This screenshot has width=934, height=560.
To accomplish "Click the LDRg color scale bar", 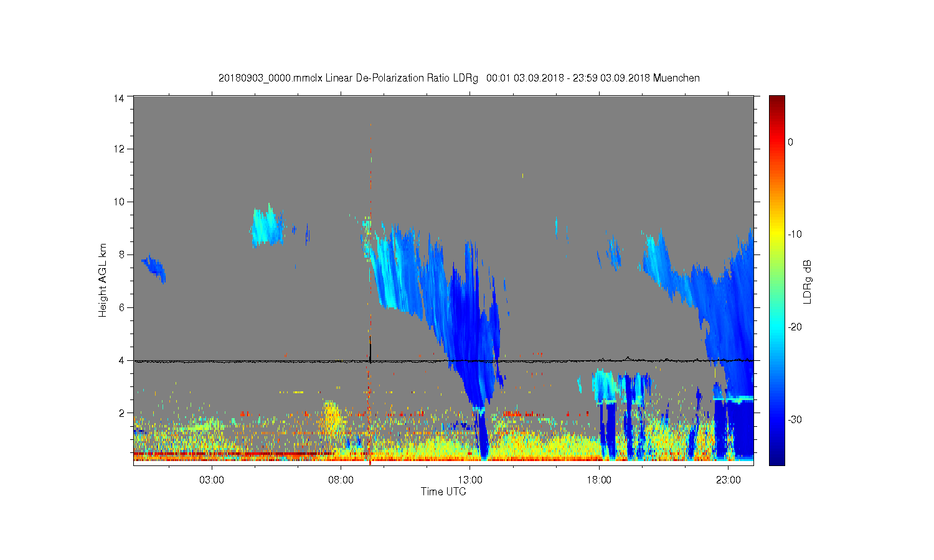I will click(776, 280).
